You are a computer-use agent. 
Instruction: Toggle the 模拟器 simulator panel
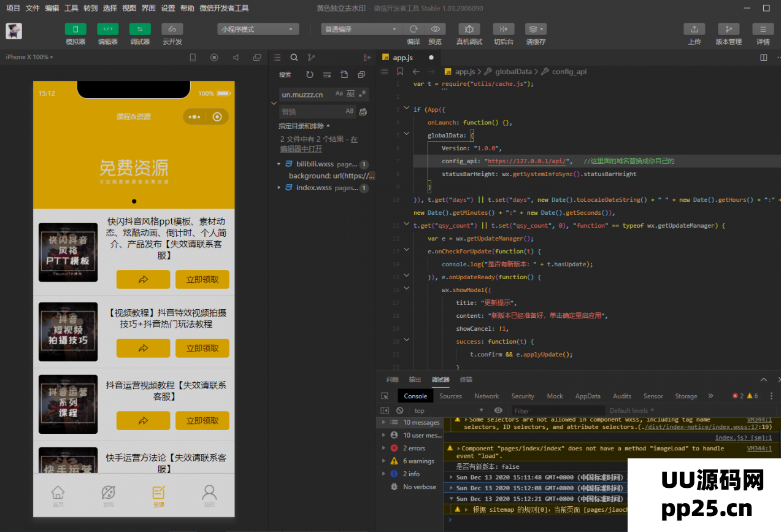75,29
